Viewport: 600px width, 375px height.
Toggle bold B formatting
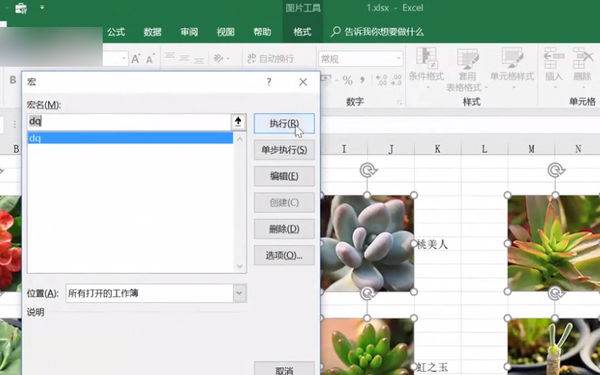pyautogui.click(x=13, y=80)
